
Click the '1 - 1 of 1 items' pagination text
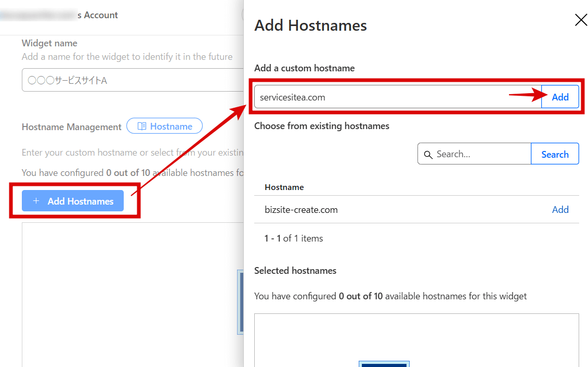(294, 238)
